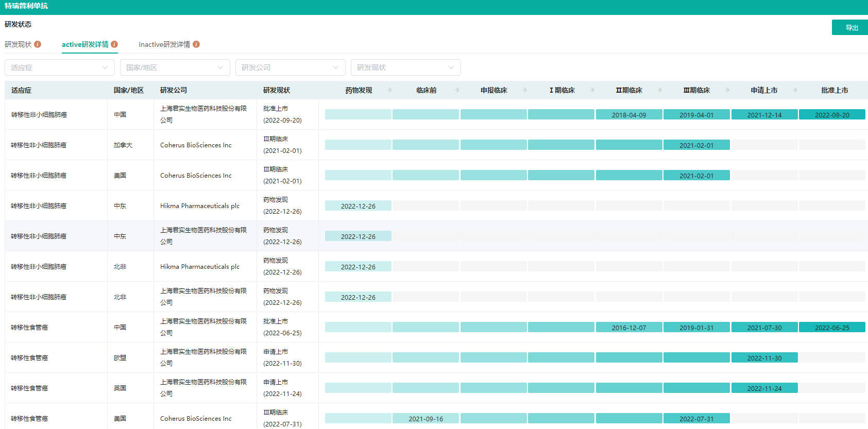
Task: Click the info icon next to inactive研发详情
Action: point(196,44)
